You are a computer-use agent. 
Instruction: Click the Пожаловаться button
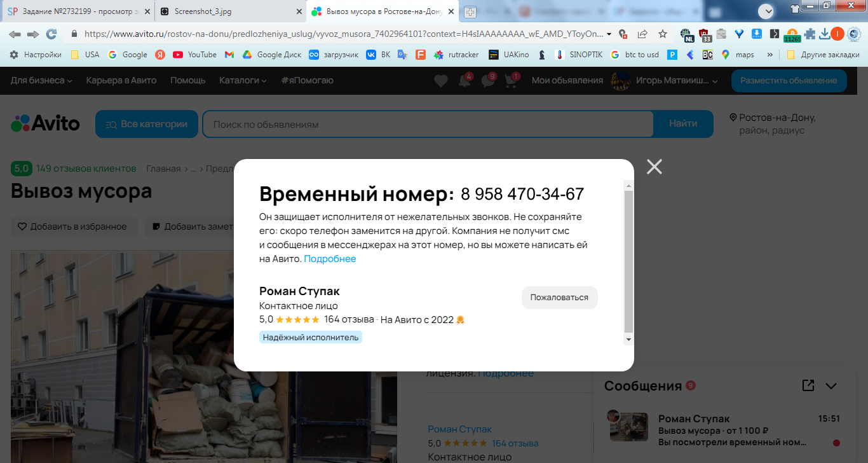click(x=560, y=298)
